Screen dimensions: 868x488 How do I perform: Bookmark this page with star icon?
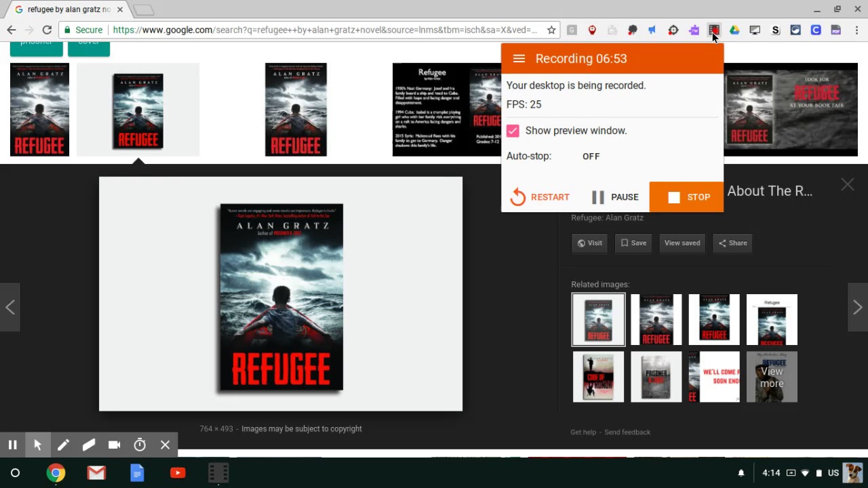pos(551,30)
